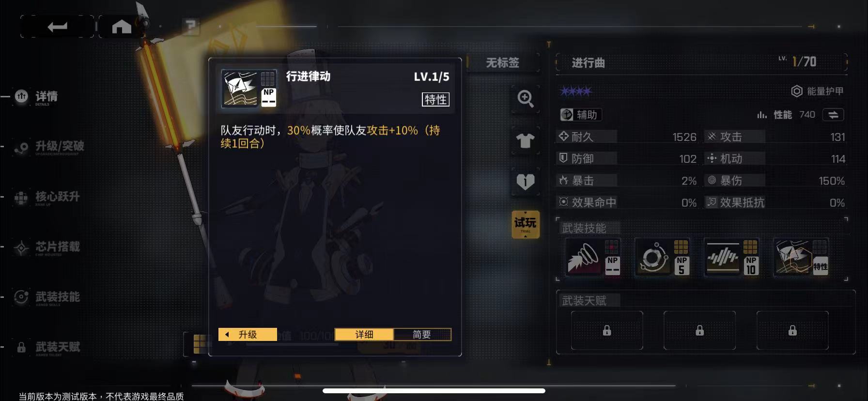
Task: Open the home screen icon
Action: click(122, 27)
